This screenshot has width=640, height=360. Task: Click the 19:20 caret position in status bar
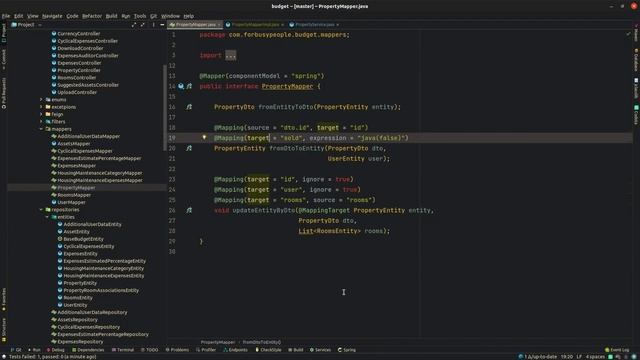pyautogui.click(x=567, y=357)
